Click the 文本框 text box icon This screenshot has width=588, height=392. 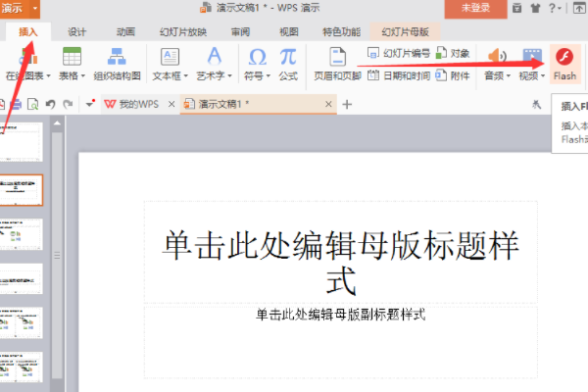pos(170,57)
